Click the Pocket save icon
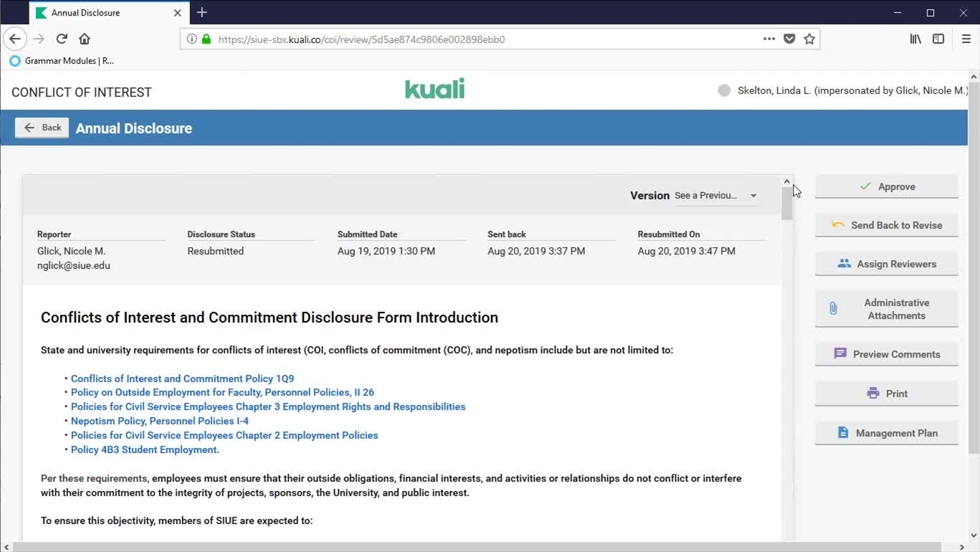This screenshot has height=552, width=980. [x=789, y=39]
